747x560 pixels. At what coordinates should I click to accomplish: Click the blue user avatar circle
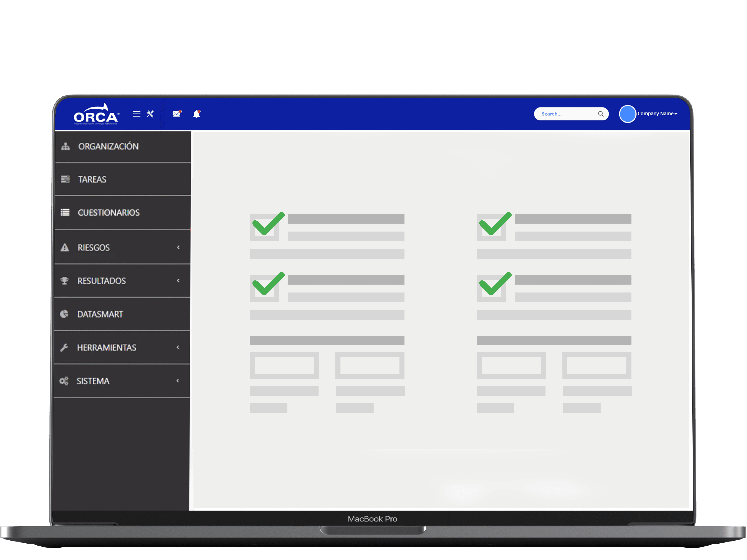tap(627, 114)
